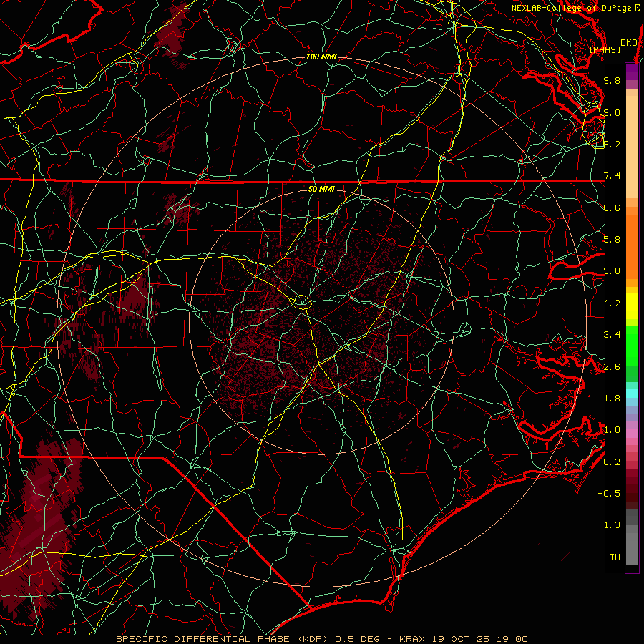Pick the cyan segment of the color bar
The width and height of the screenshot is (644, 644).
[x=632, y=393]
